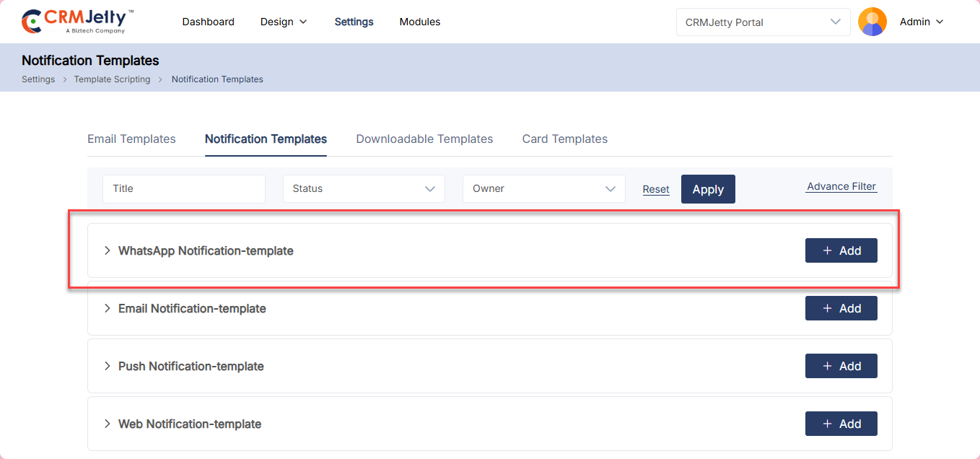Click into the Title filter field
This screenshot has height=459, width=980.
pos(184,188)
